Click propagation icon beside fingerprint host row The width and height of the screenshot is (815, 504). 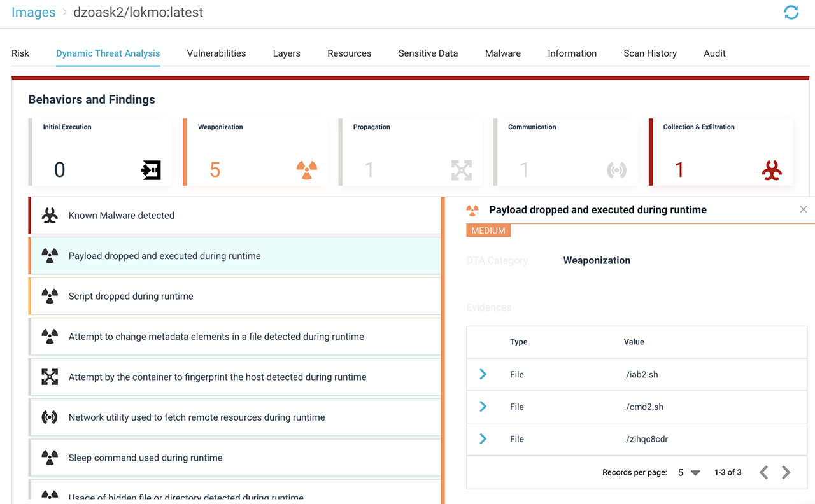coord(50,377)
